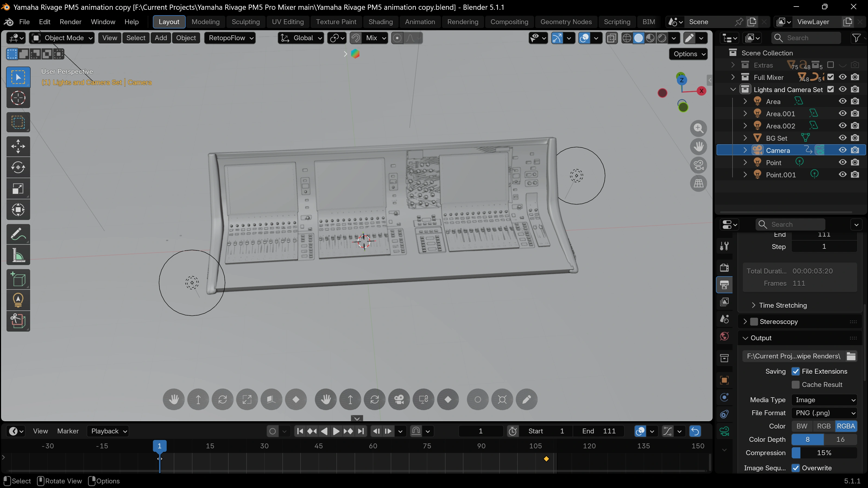Image resolution: width=868 pixels, height=488 pixels.
Task: Enable Cache Result checkbox
Action: click(x=796, y=385)
